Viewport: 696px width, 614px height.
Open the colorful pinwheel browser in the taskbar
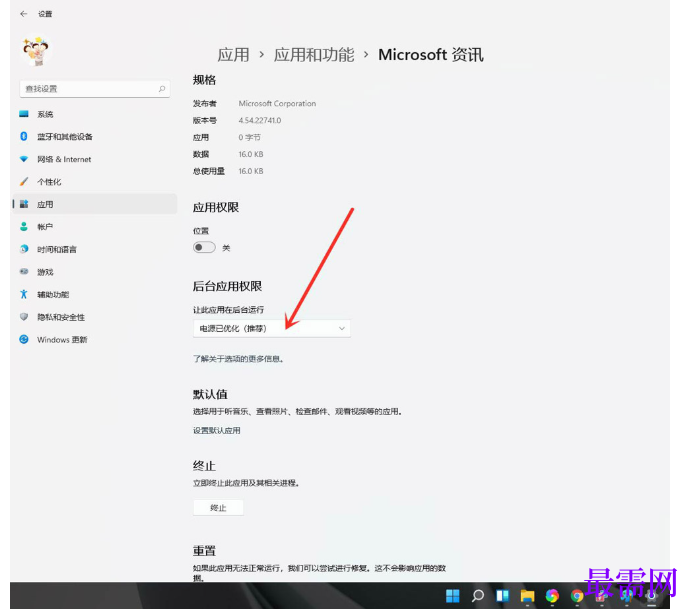pos(552,596)
